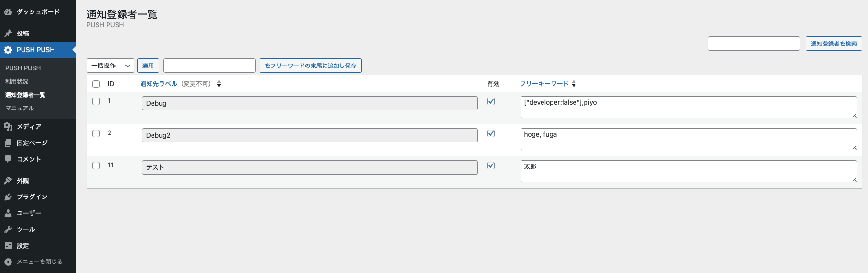Open the bulk actions dropdown
The image size is (868, 273).
pyautogui.click(x=110, y=66)
